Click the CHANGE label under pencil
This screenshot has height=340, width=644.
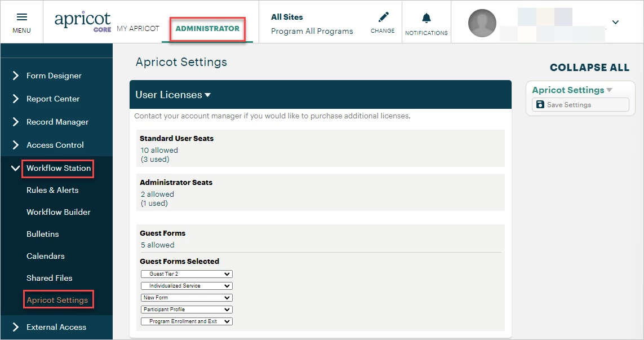[x=383, y=31]
